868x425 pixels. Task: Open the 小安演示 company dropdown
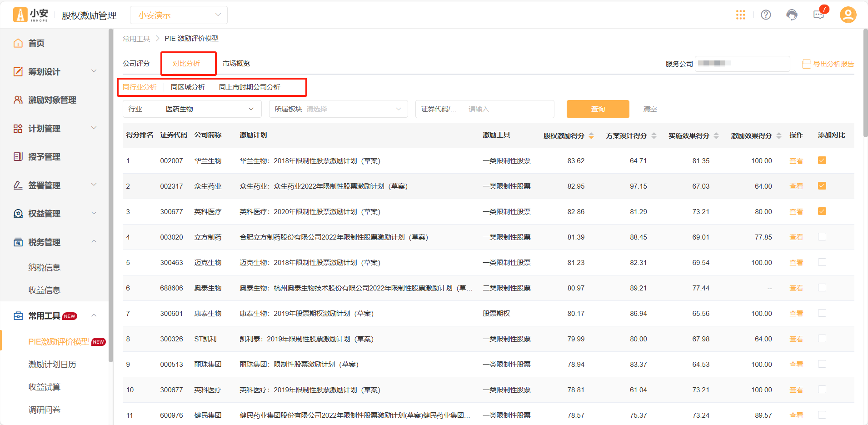click(x=179, y=15)
